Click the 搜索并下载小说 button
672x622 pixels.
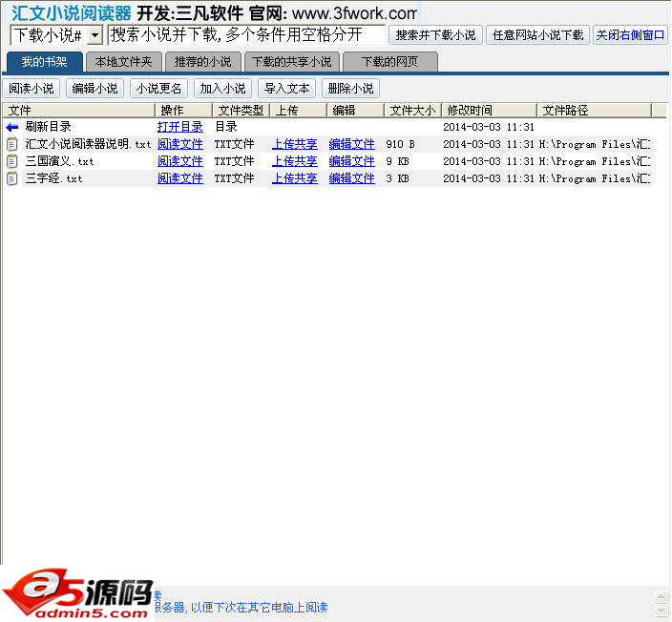point(435,34)
